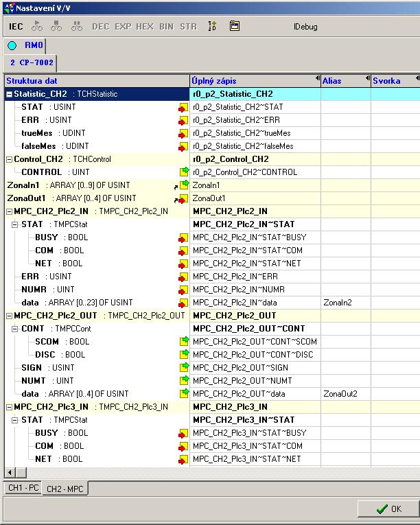Collapse the Statistic_CH2 structure node
420x525 pixels.
[10, 95]
